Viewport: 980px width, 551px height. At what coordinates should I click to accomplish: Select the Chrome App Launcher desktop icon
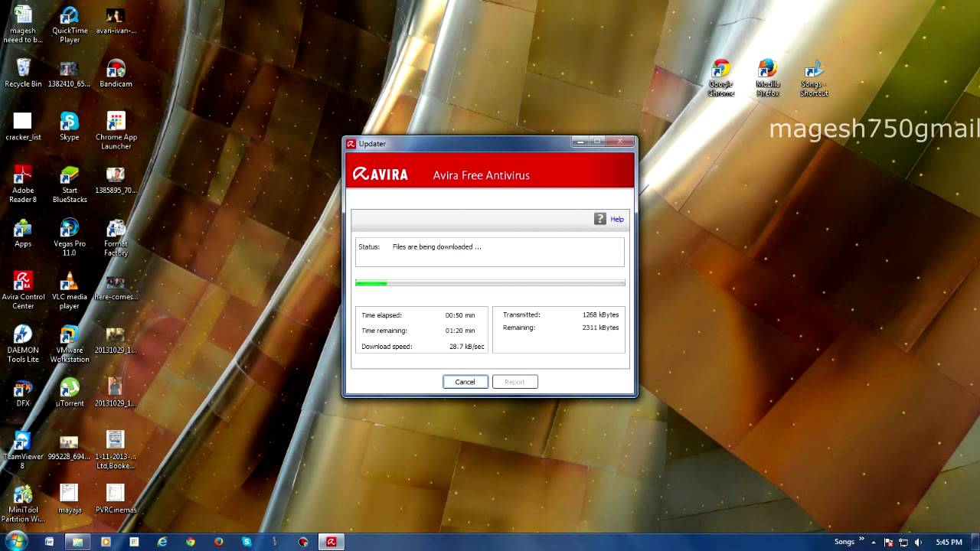point(116,131)
